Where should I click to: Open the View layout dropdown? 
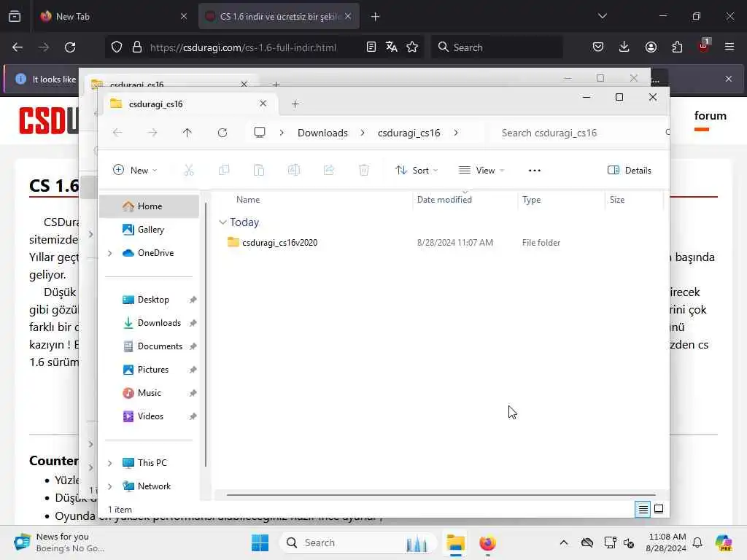[481, 170]
